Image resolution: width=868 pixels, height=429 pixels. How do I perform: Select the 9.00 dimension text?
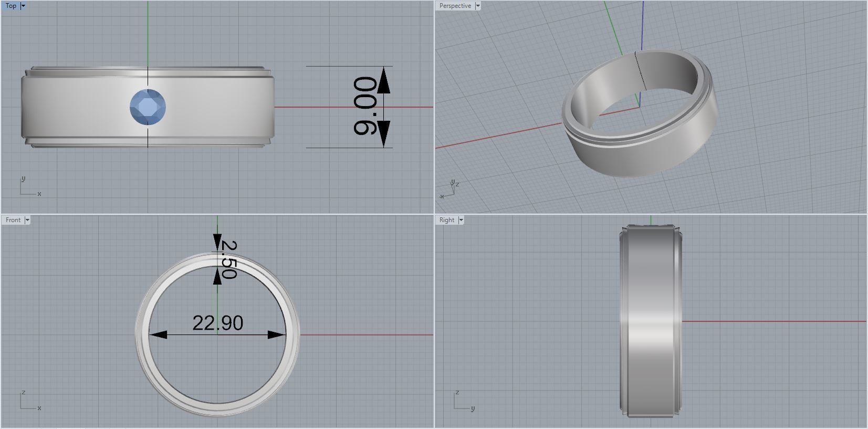pos(365,106)
